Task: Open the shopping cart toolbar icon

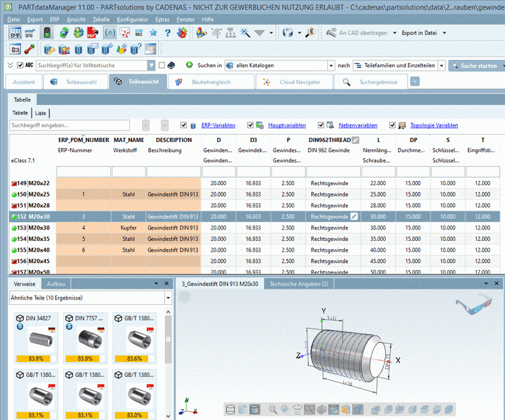Action: pos(30,33)
